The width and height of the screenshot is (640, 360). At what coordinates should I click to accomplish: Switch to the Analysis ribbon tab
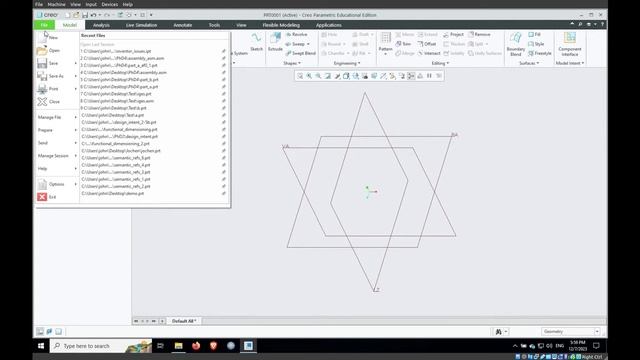point(101,25)
